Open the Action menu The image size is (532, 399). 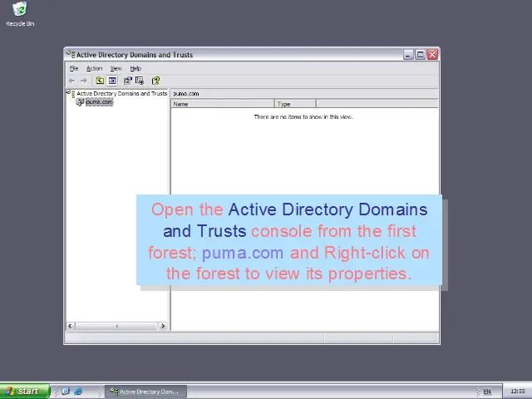tap(94, 68)
